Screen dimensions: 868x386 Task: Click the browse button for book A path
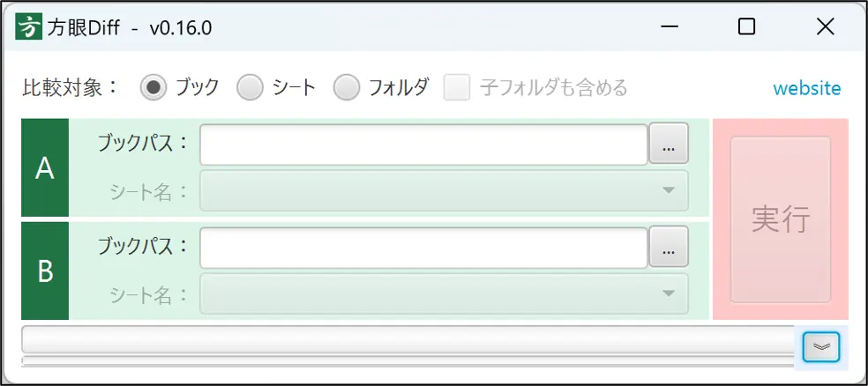pyautogui.click(x=669, y=145)
